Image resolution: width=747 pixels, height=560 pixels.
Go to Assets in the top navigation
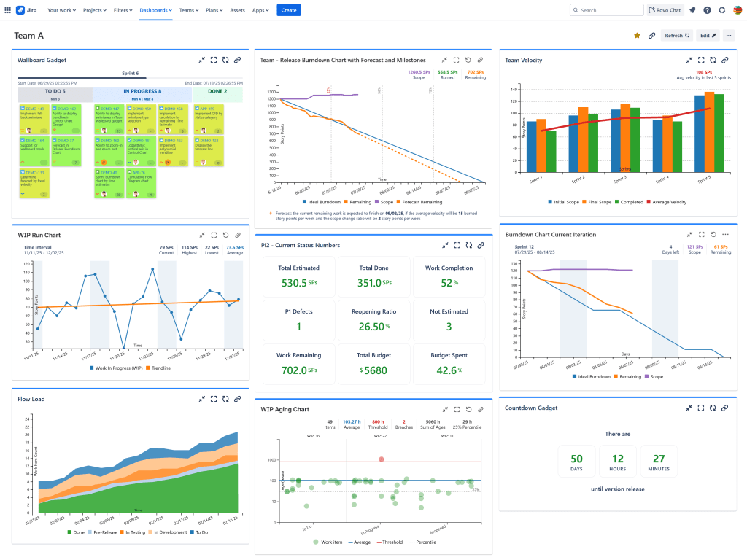click(x=237, y=10)
